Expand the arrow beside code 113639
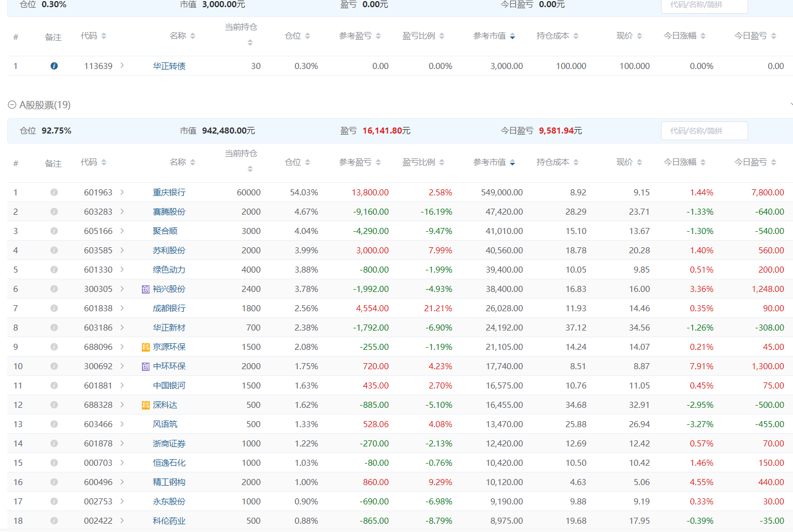The width and height of the screenshot is (793, 532). [122, 65]
